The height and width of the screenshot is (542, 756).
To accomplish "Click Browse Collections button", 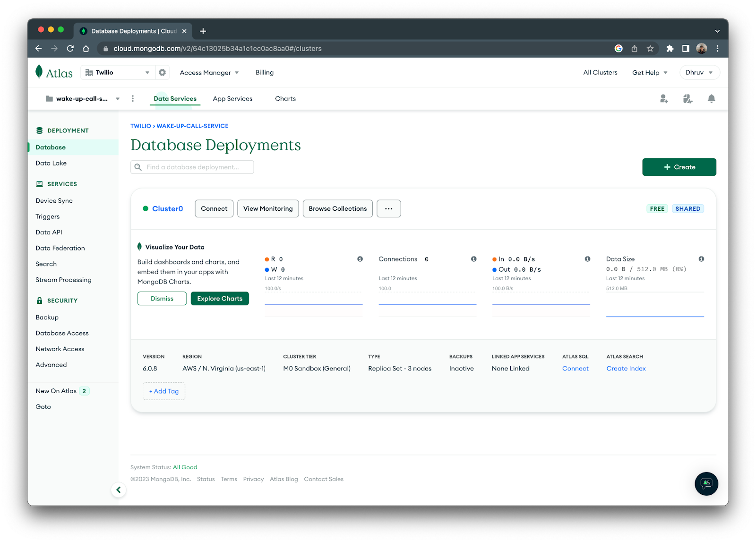I will tap(337, 208).
